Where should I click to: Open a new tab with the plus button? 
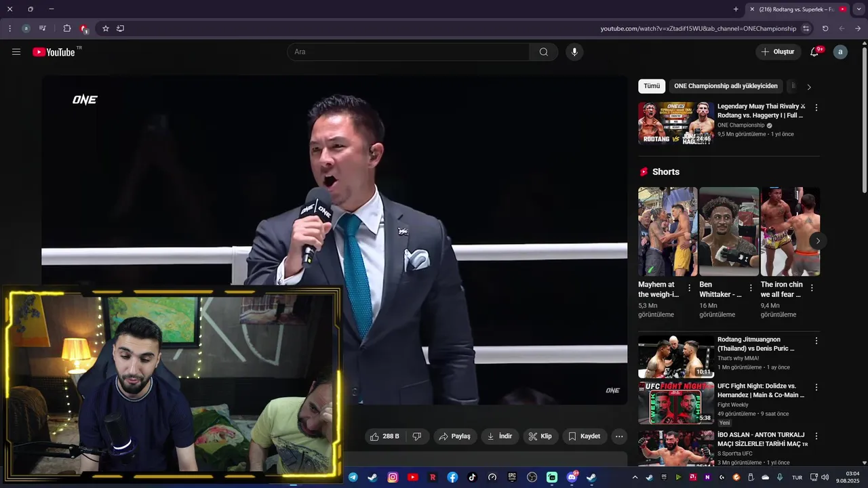736,9
